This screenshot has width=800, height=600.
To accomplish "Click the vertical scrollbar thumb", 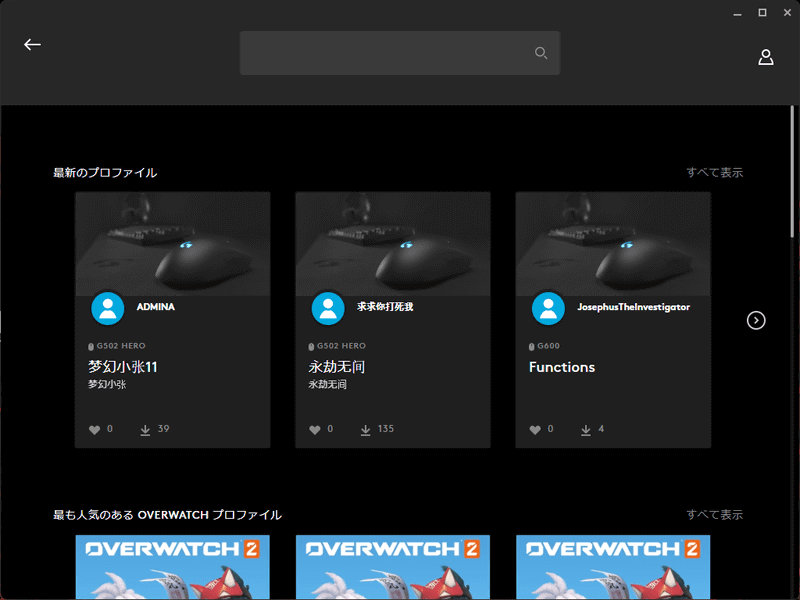I will coord(792,171).
